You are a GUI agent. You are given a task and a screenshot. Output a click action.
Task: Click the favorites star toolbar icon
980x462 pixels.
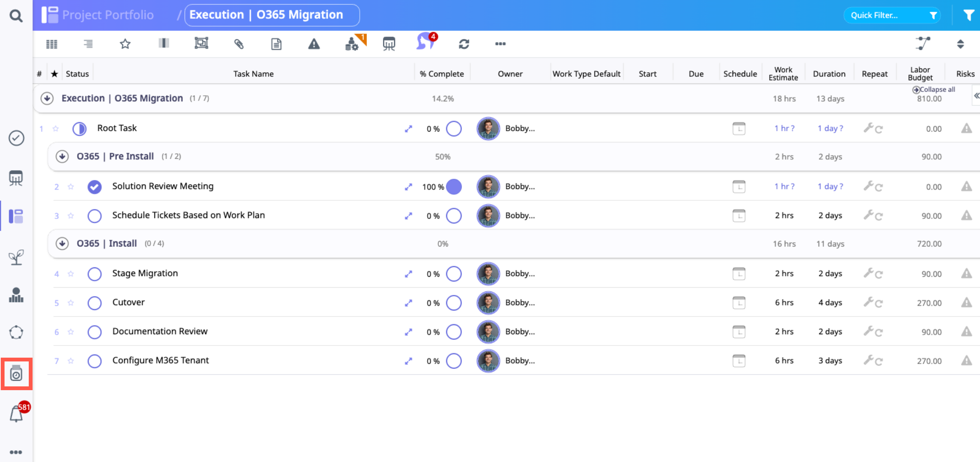pos(125,44)
